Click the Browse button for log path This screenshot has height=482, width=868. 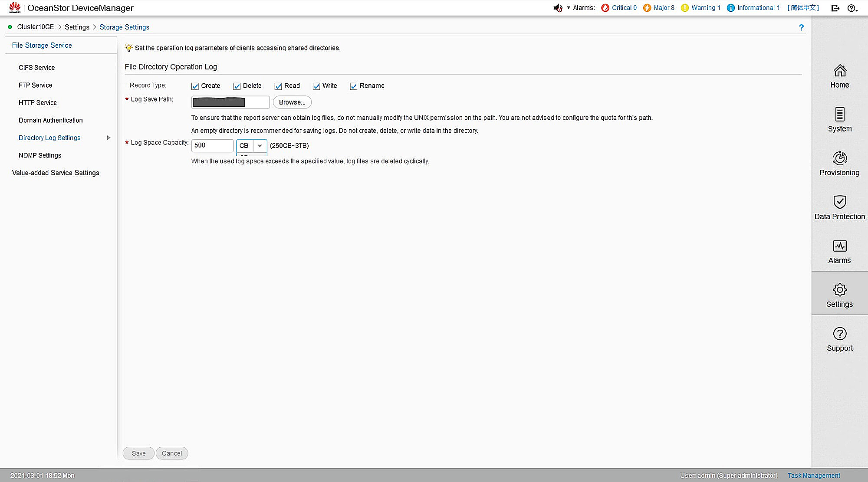[292, 102]
